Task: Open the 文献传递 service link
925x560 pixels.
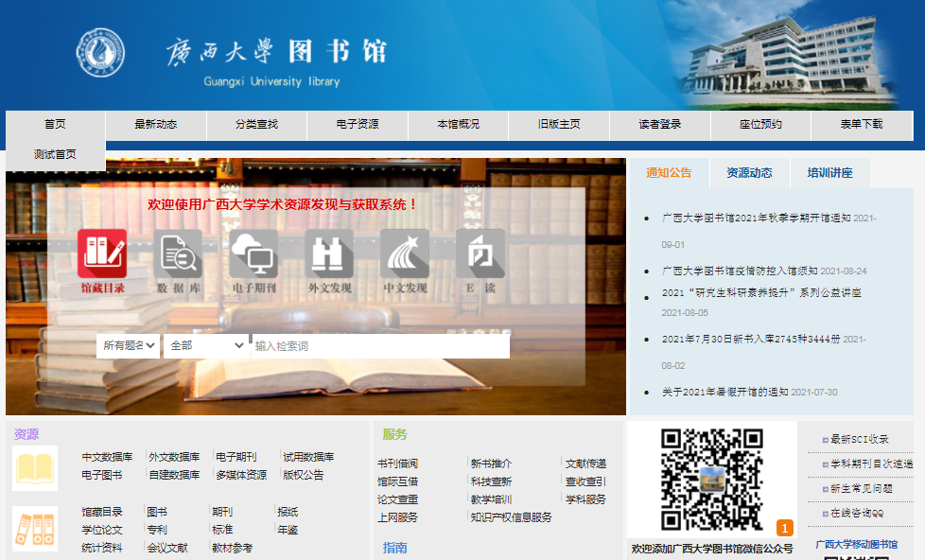Action: pyautogui.click(x=585, y=464)
